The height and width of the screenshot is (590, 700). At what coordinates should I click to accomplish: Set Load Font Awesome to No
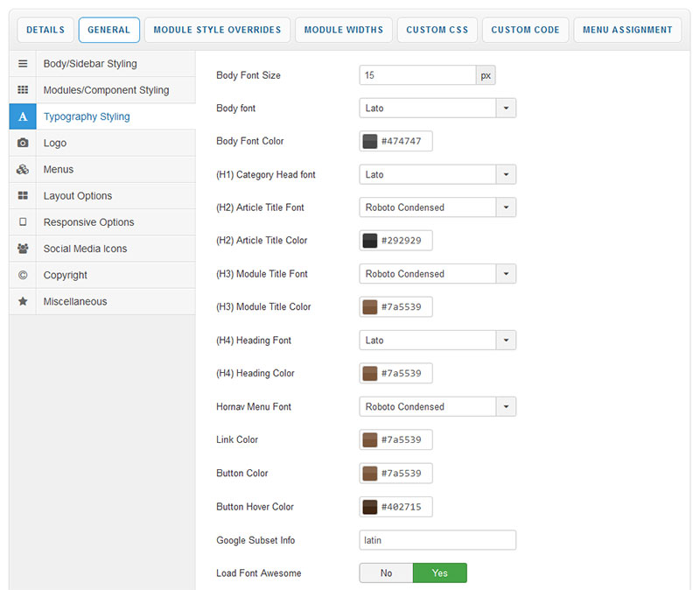point(386,573)
